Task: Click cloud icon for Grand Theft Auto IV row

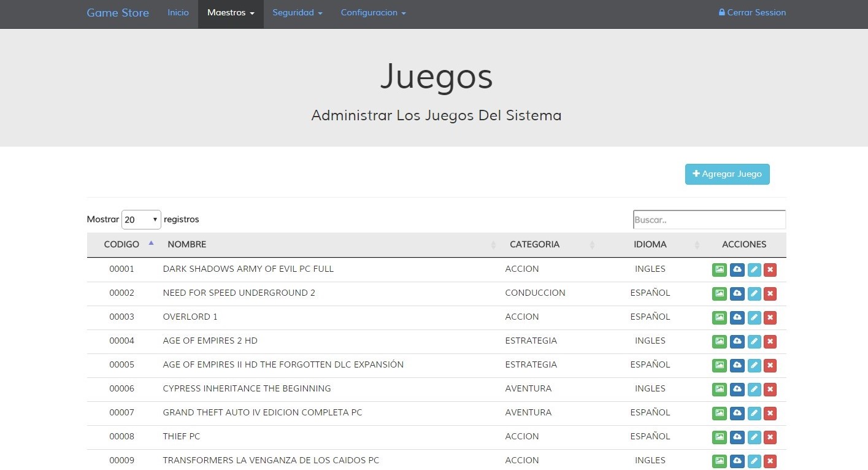Action: (737, 413)
